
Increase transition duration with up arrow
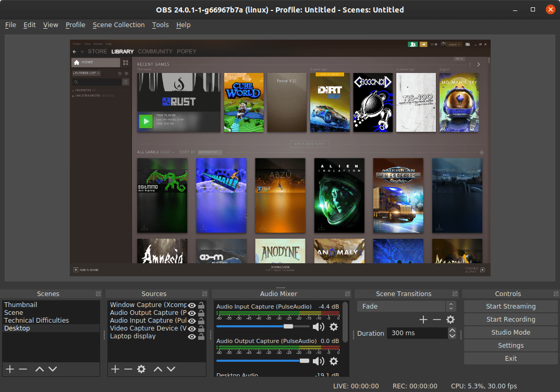tap(452, 330)
